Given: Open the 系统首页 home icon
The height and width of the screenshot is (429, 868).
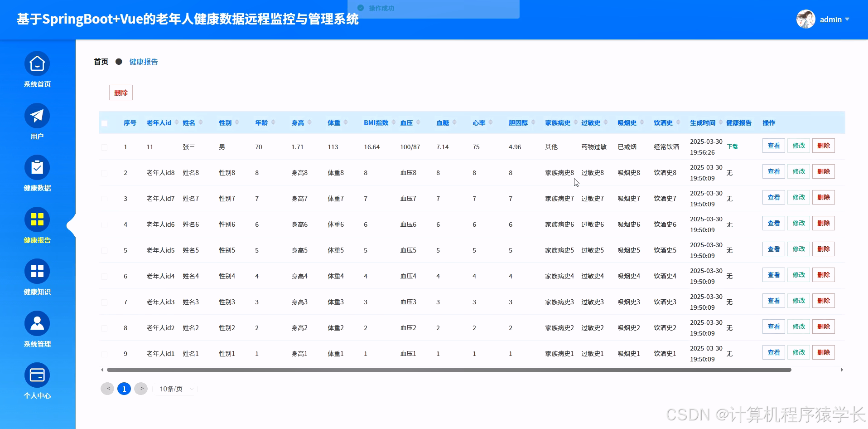Looking at the screenshot, I should pos(37,63).
